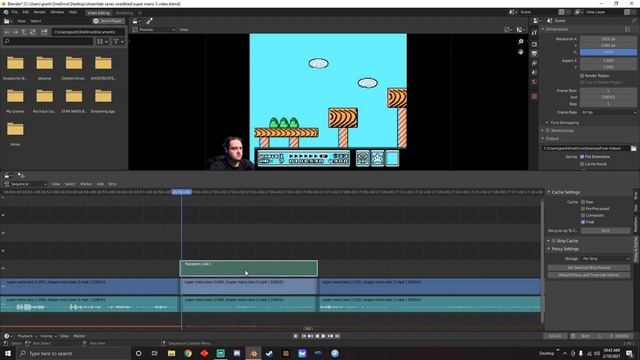
Task: Open the Edit menu
Action: (x=26, y=12)
